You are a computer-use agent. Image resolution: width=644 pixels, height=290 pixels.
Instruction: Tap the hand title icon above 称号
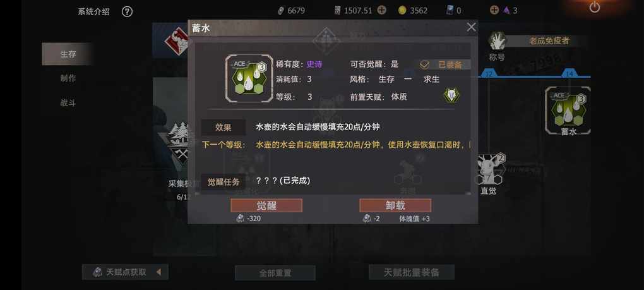pyautogui.click(x=498, y=40)
